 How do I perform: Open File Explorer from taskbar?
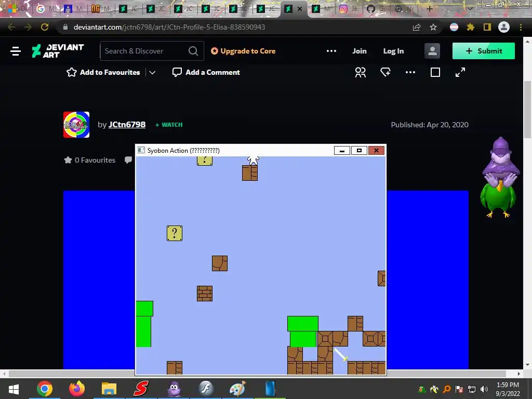pos(109,389)
